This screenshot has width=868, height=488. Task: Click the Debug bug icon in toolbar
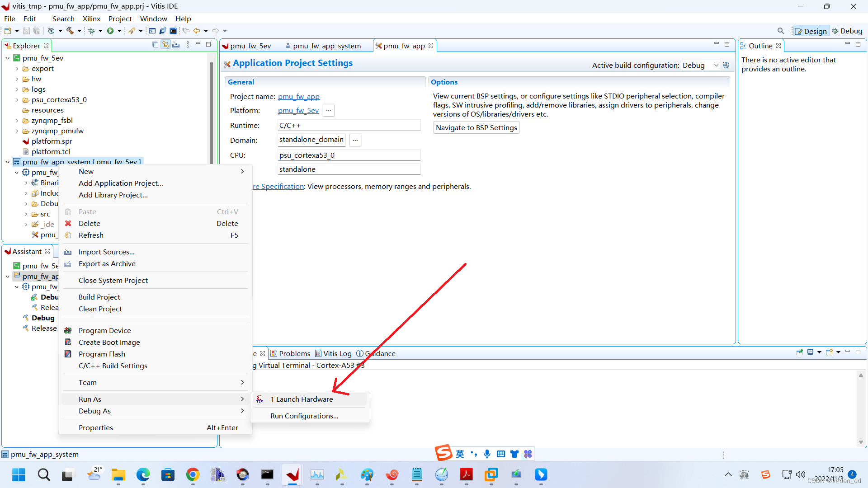91,31
